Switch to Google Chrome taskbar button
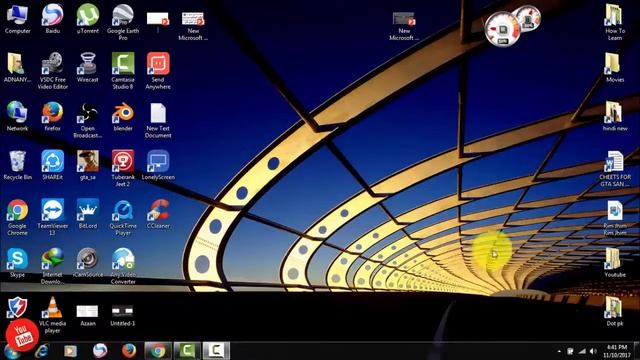This screenshot has width=640, height=360. pyautogui.click(x=158, y=351)
